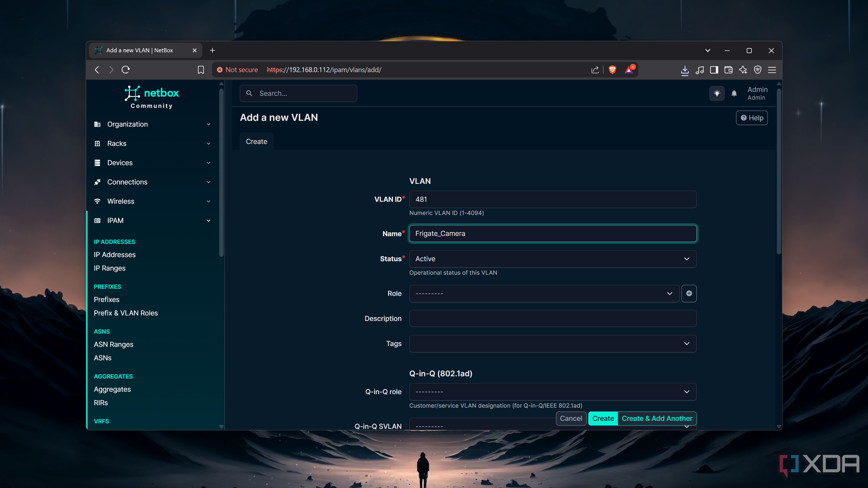
Task: Open browser hamburger menu
Action: coord(772,70)
